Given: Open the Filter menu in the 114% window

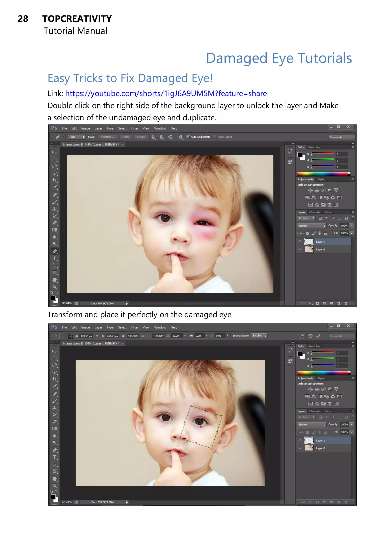Looking at the screenshot, I should click(x=135, y=128).
